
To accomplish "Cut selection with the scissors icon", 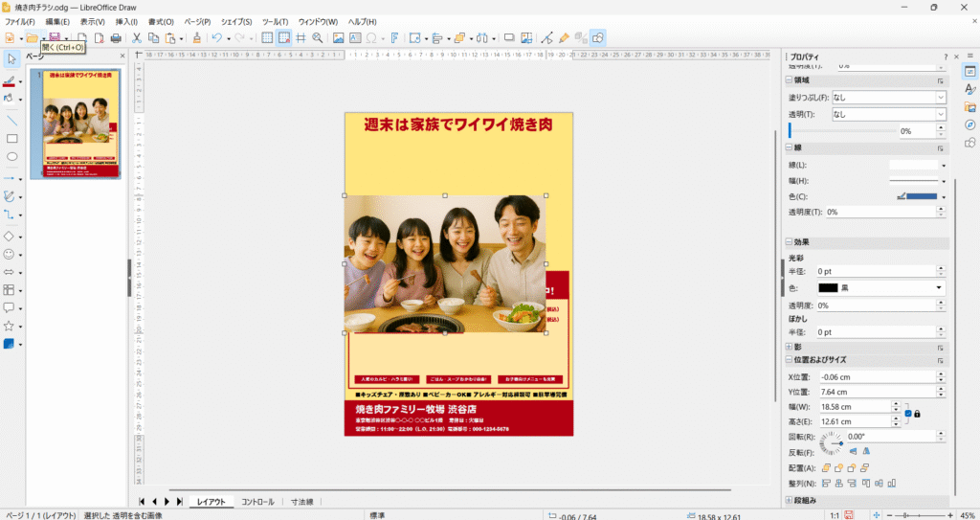I will coord(136,38).
